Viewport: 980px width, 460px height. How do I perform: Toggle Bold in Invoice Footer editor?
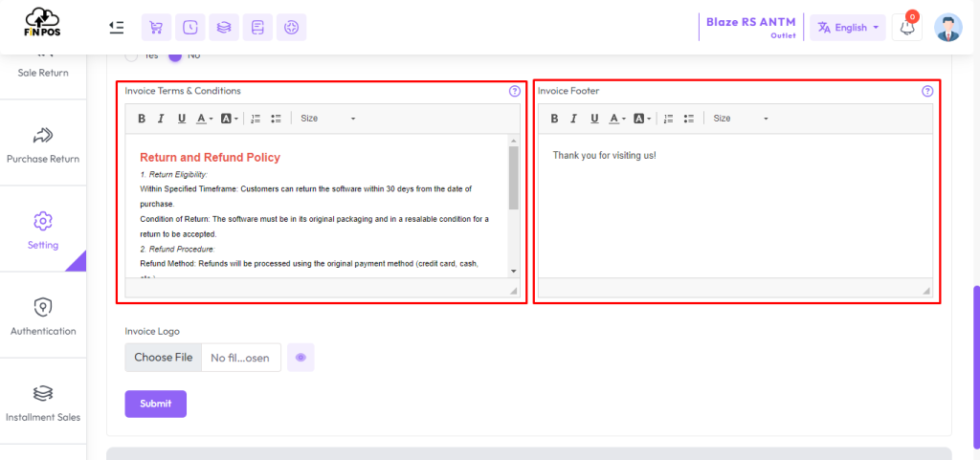(x=554, y=119)
